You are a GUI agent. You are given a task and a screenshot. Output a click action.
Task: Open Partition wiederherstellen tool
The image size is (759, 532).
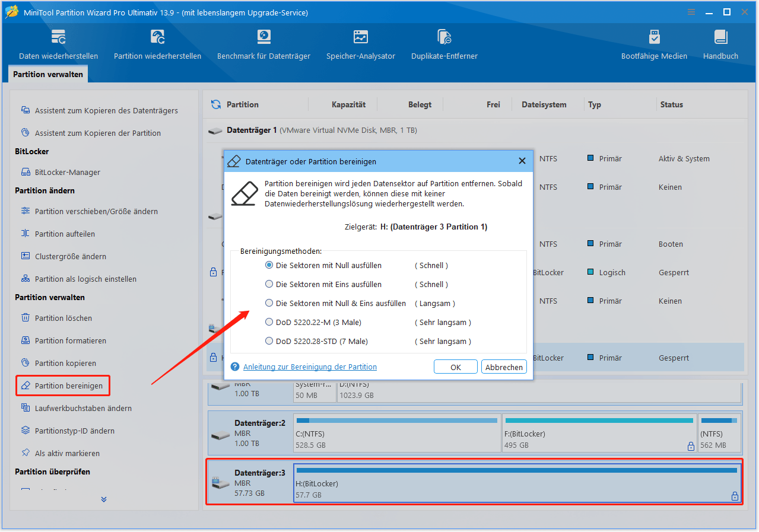click(157, 44)
